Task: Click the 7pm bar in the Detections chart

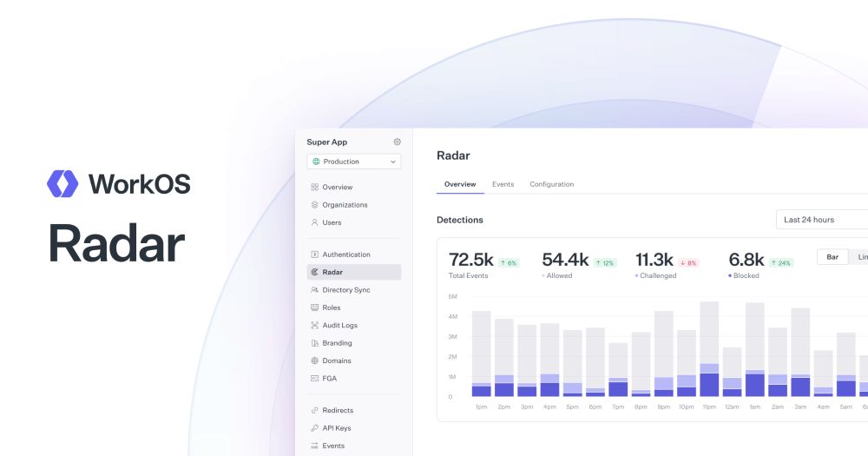Action: click(x=618, y=369)
